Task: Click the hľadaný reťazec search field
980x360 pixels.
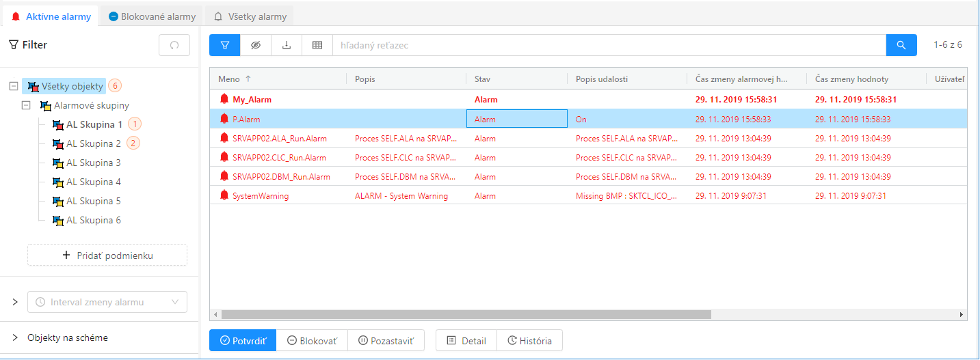Action: click(x=609, y=45)
